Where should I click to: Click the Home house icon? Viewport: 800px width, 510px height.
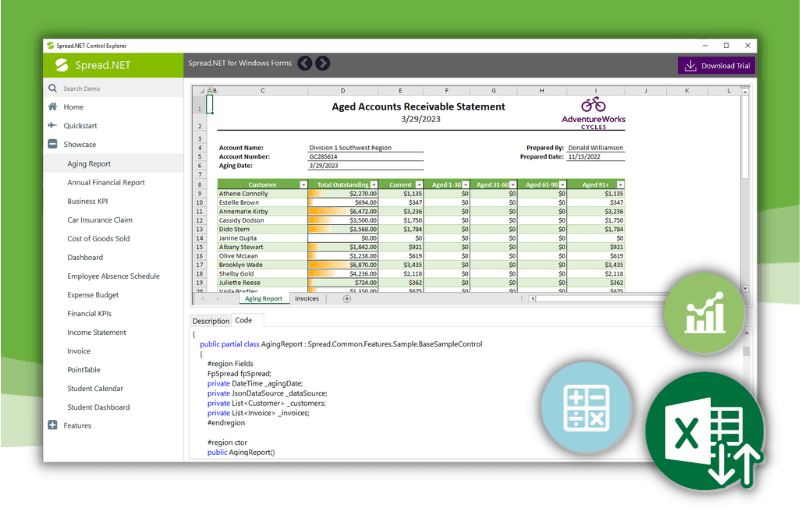(x=52, y=107)
